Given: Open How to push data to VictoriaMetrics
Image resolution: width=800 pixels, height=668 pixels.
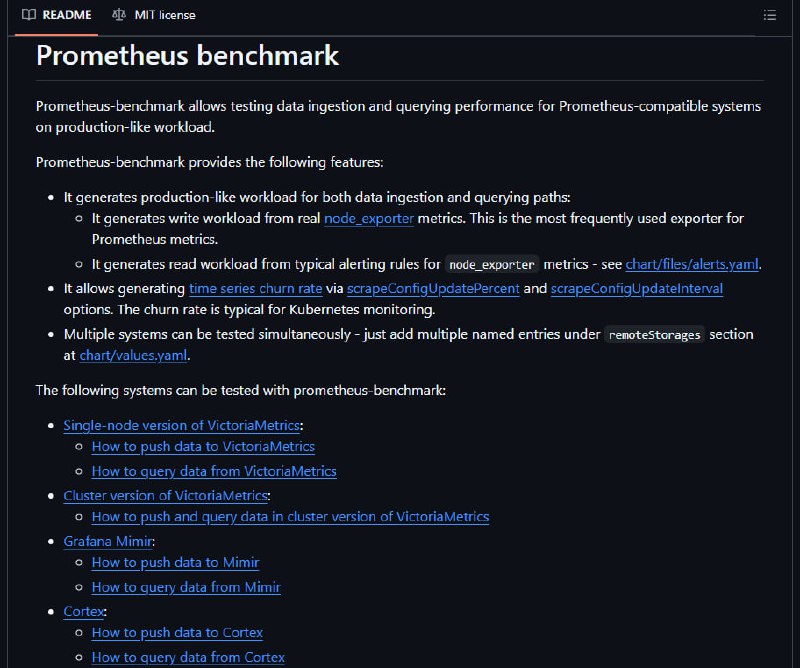Looking at the screenshot, I should [203, 447].
